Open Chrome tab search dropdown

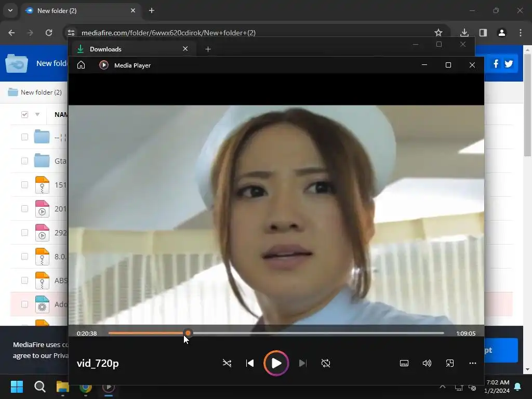pyautogui.click(x=10, y=10)
